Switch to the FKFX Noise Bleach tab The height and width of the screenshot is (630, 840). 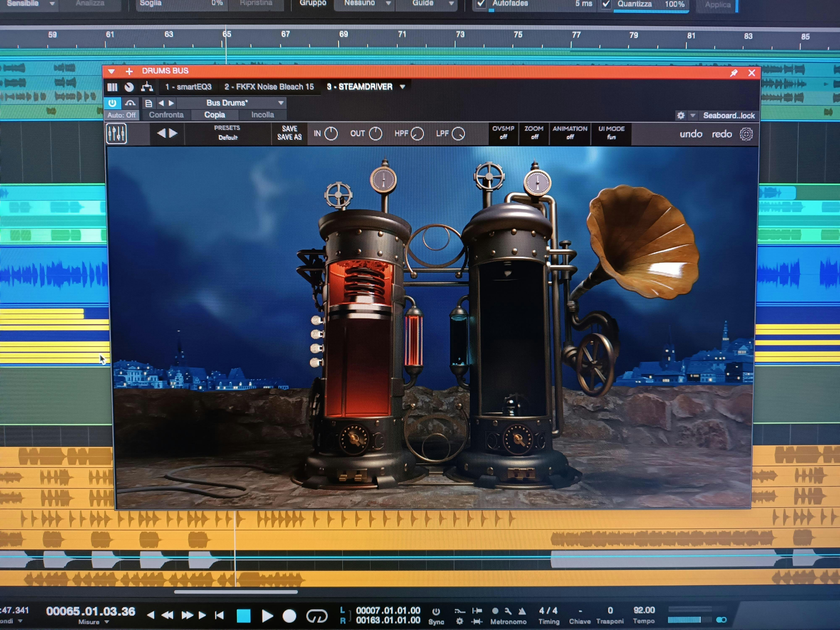(x=269, y=87)
